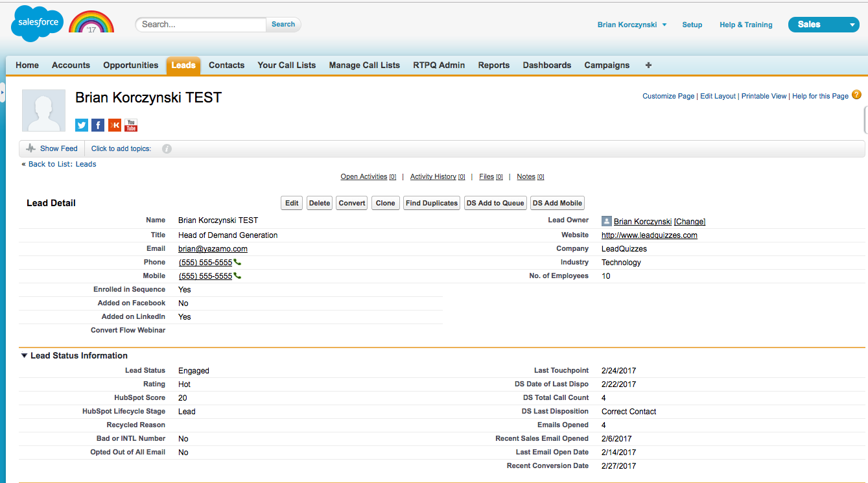Open the Help & Training link

746,25
